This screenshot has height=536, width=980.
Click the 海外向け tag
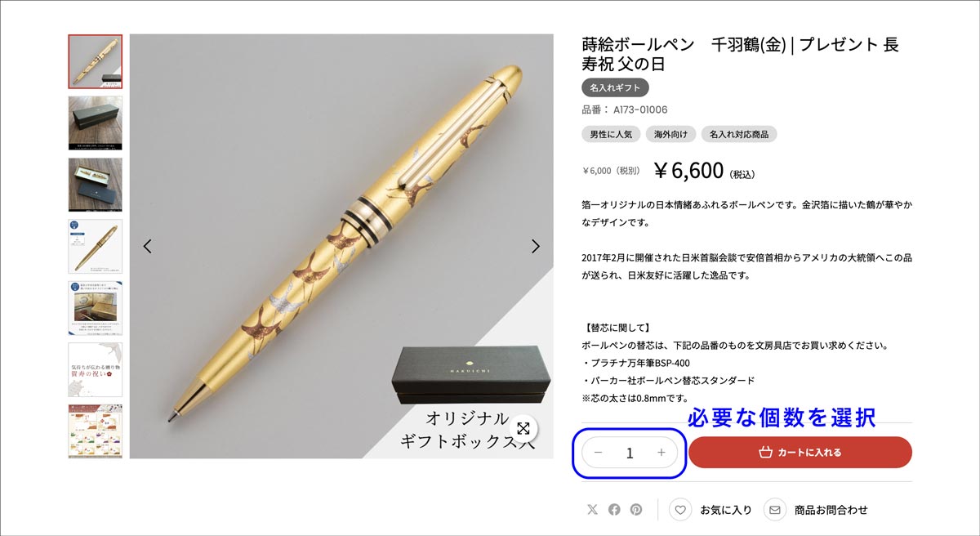[x=670, y=134]
